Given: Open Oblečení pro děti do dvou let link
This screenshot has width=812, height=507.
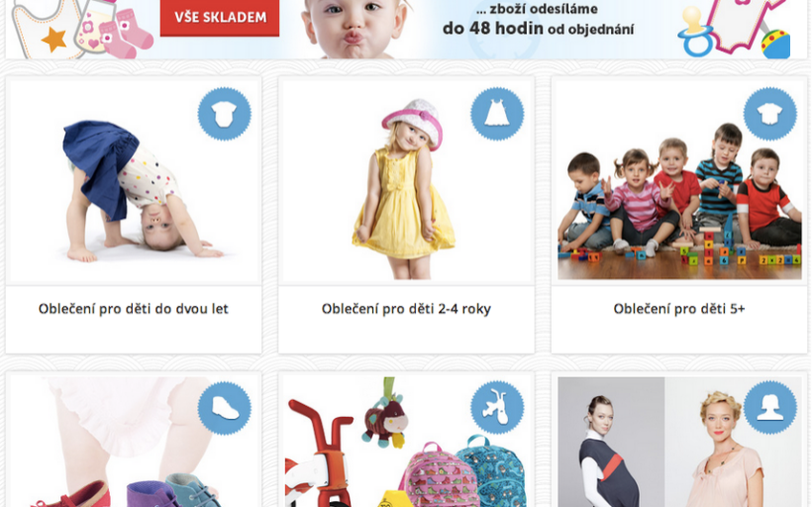Looking at the screenshot, I should click(133, 309).
